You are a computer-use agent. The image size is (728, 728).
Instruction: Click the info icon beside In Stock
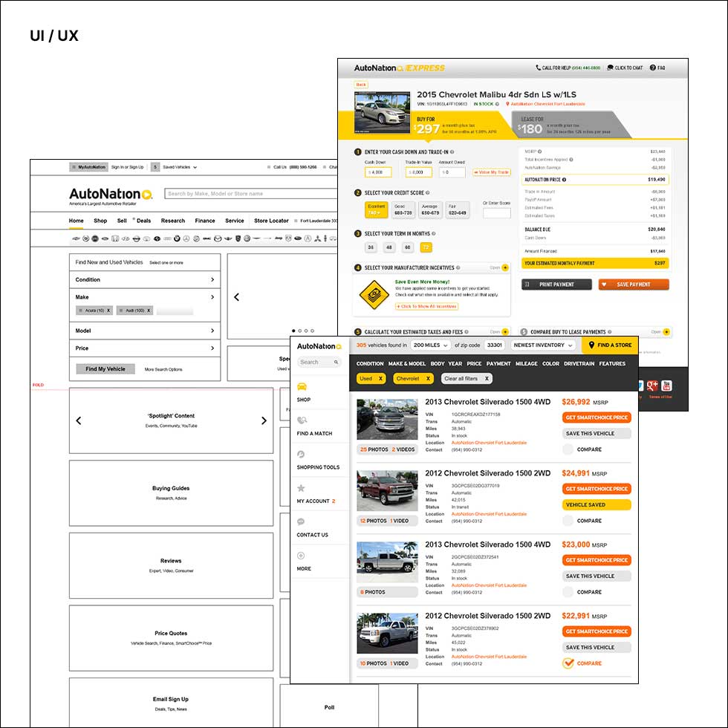pos(497,104)
